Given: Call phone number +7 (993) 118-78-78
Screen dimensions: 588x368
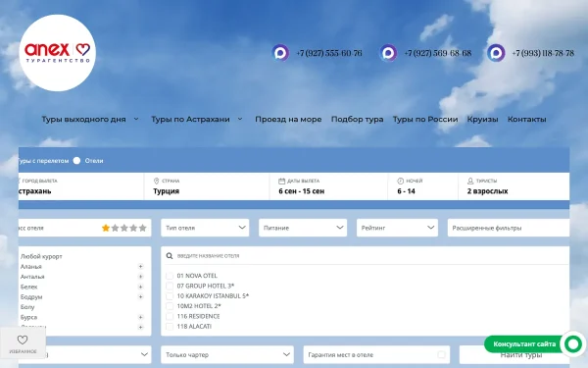Looking at the screenshot, I should (543, 53).
